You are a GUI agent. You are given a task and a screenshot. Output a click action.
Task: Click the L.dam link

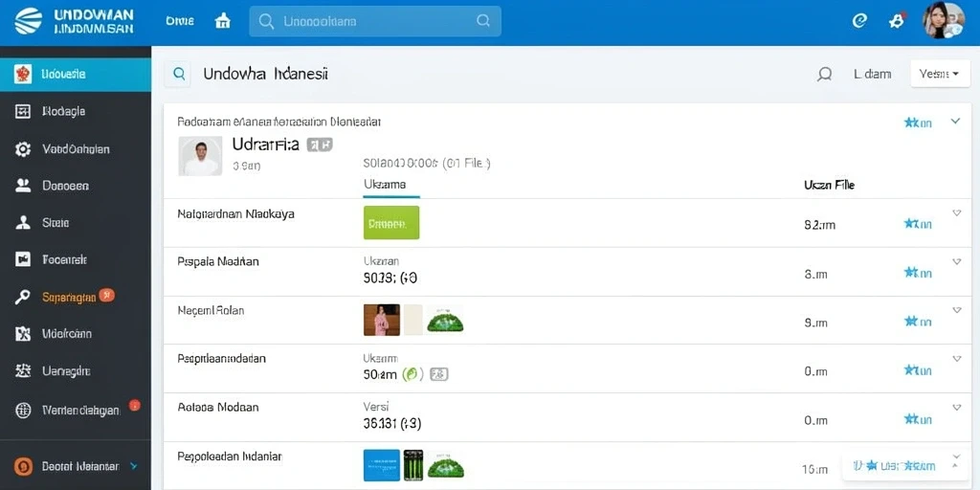point(873,75)
